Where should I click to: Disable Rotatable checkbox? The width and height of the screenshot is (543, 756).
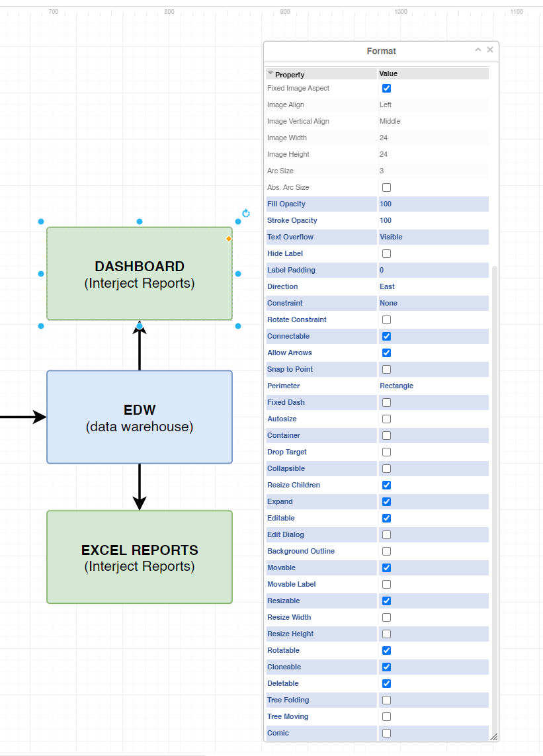click(x=387, y=650)
